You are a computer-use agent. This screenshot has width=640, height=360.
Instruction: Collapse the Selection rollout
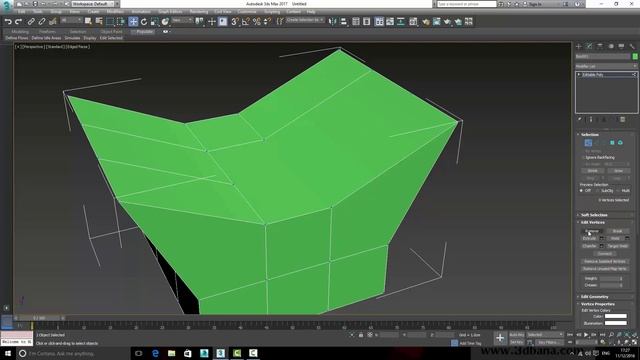pyautogui.click(x=589, y=134)
